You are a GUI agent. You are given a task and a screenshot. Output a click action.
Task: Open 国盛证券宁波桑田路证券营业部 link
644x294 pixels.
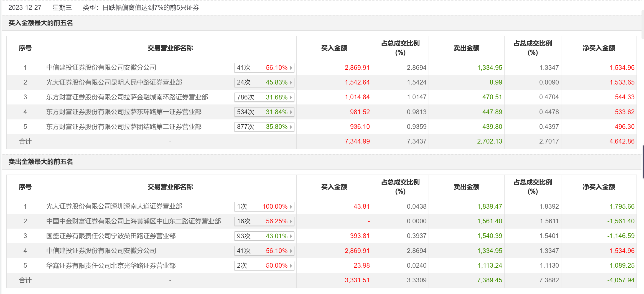[x=111, y=236]
